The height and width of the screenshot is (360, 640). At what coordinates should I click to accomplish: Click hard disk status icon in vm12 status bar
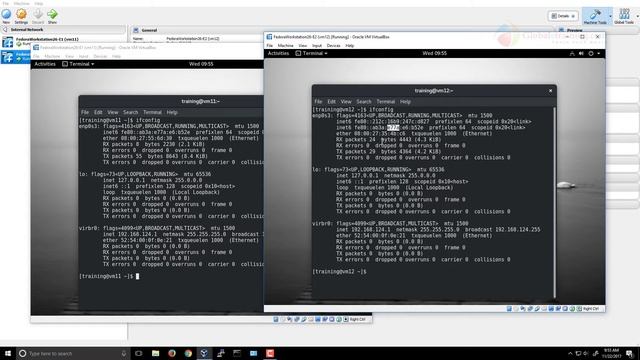coord(509,309)
